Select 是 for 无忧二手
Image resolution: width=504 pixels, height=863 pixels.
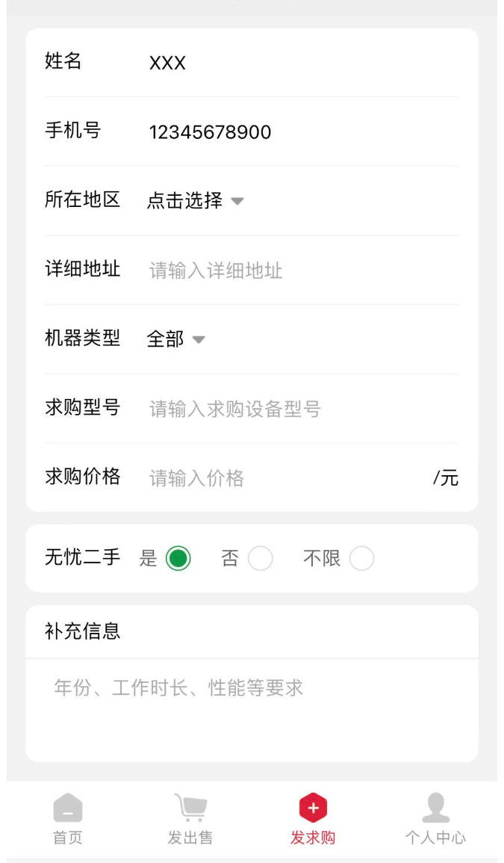coord(178,558)
